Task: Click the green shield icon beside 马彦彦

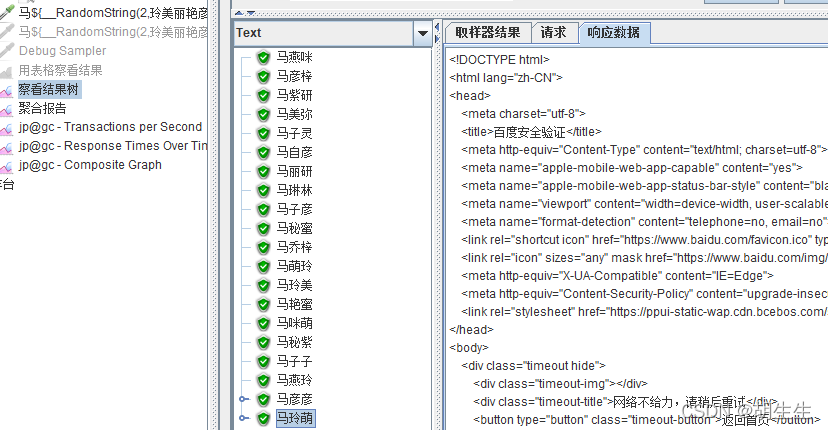Action: coord(264,399)
